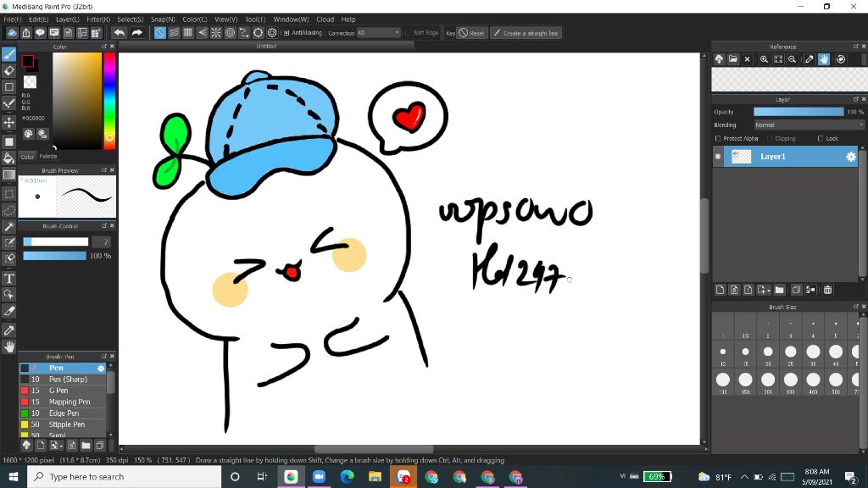The image size is (868, 488).
Task: Enable parallel line snap
Action: coord(174,33)
